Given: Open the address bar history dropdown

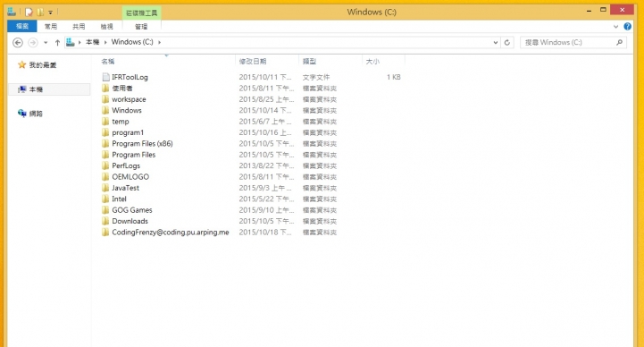Looking at the screenshot, I should click(496, 42).
